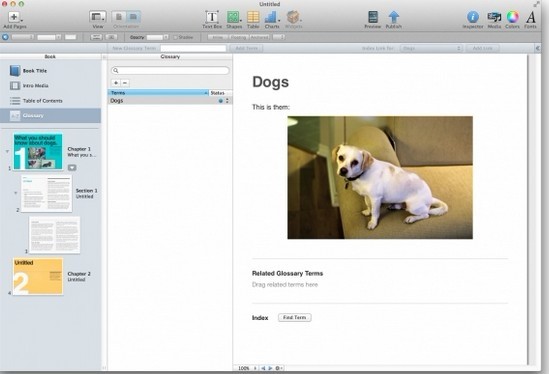Image resolution: width=549 pixels, height=374 pixels.
Task: Select the page 3 thumbnail
Action: pyautogui.click(x=55, y=235)
